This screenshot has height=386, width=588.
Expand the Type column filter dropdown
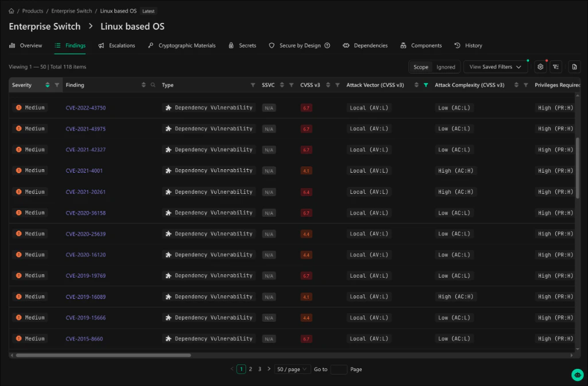253,84
